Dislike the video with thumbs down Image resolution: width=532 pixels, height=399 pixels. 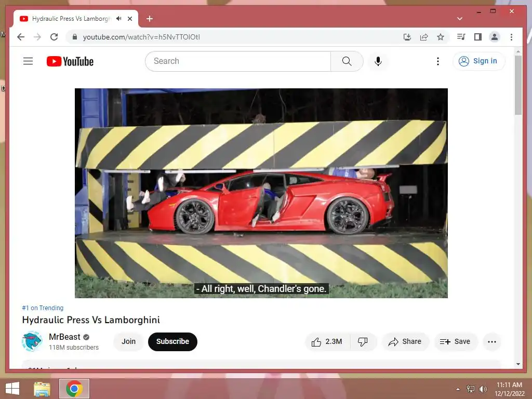tap(363, 342)
